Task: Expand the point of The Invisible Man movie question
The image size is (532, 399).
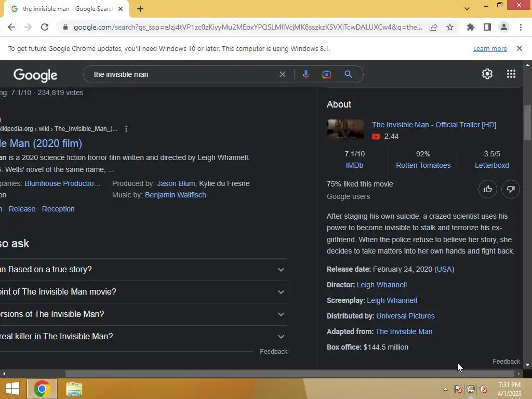Action: click(x=143, y=292)
